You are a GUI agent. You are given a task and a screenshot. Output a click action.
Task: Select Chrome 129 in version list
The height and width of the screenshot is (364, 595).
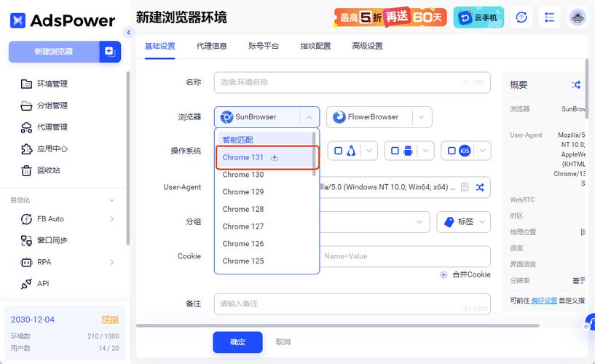coord(264,192)
